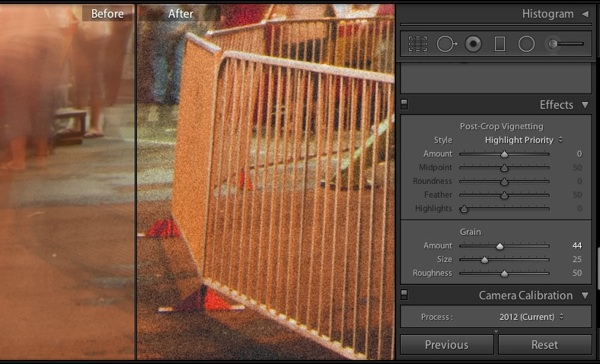Select the Graduated Filter tool
Viewport: 600px width, 364px height.
click(x=500, y=44)
